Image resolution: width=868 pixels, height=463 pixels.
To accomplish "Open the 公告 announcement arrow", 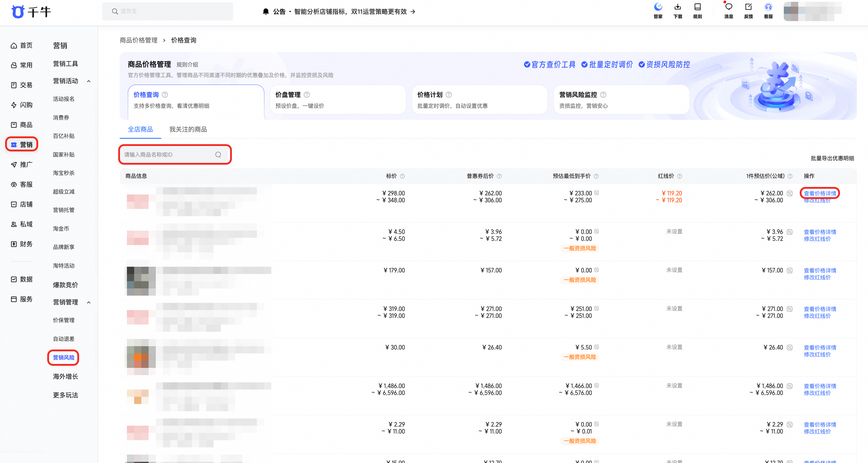I will (x=413, y=11).
